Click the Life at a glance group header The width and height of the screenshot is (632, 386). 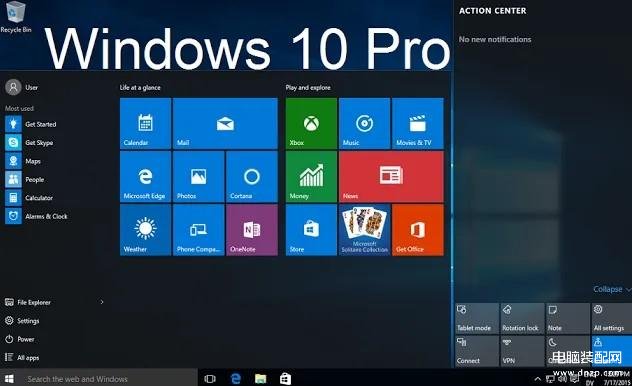pos(140,87)
